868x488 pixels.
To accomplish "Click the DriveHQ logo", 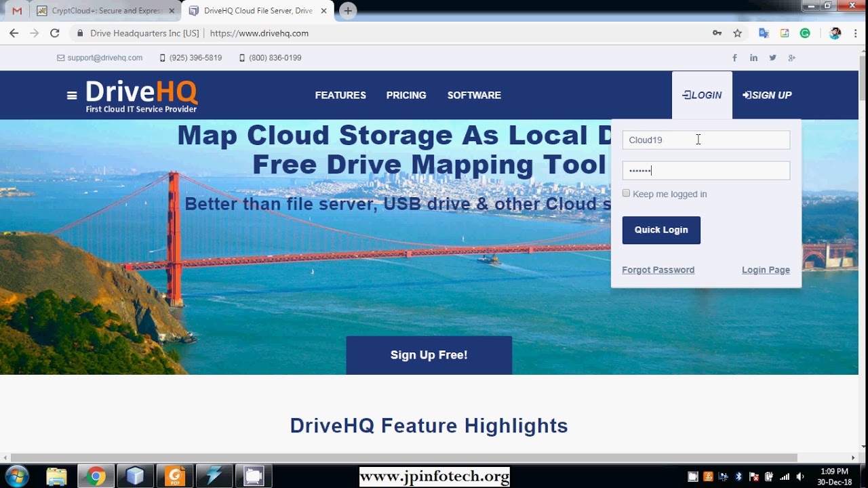I will [141, 96].
